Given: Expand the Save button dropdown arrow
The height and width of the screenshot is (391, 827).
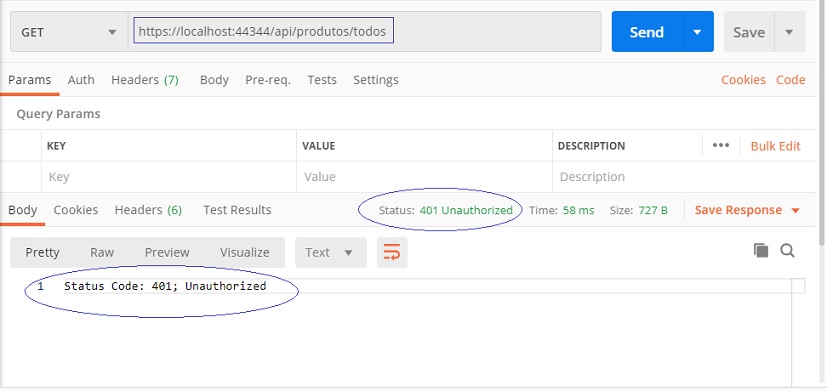Looking at the screenshot, I should tap(789, 32).
